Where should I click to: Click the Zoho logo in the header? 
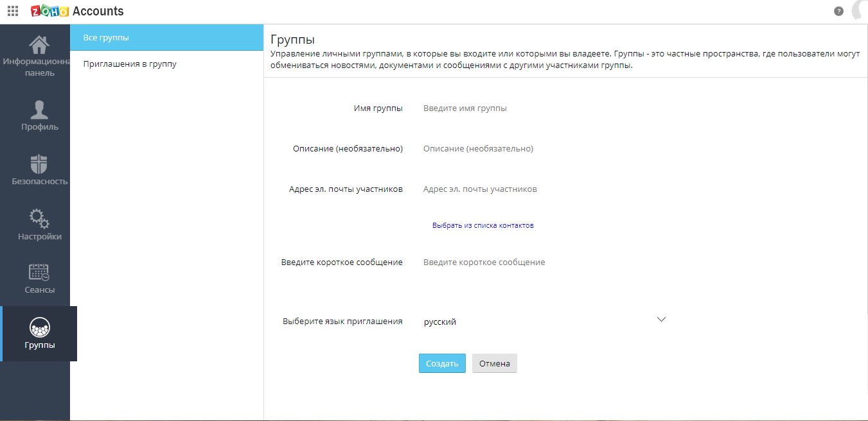pyautogui.click(x=49, y=10)
